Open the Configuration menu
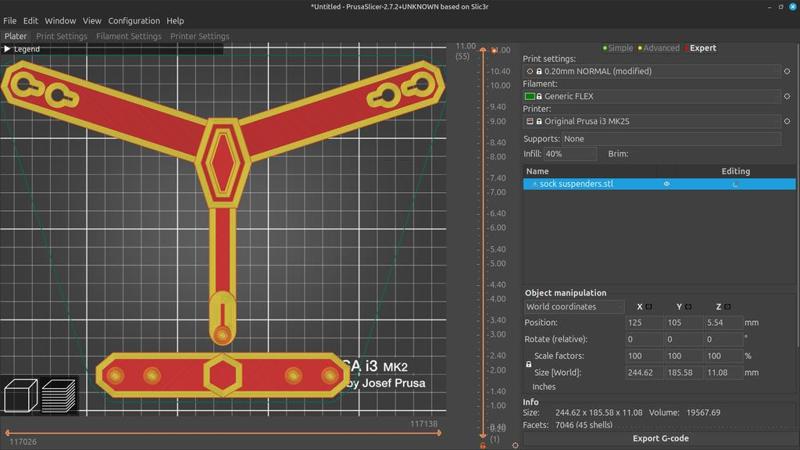800x450 pixels. (133, 20)
